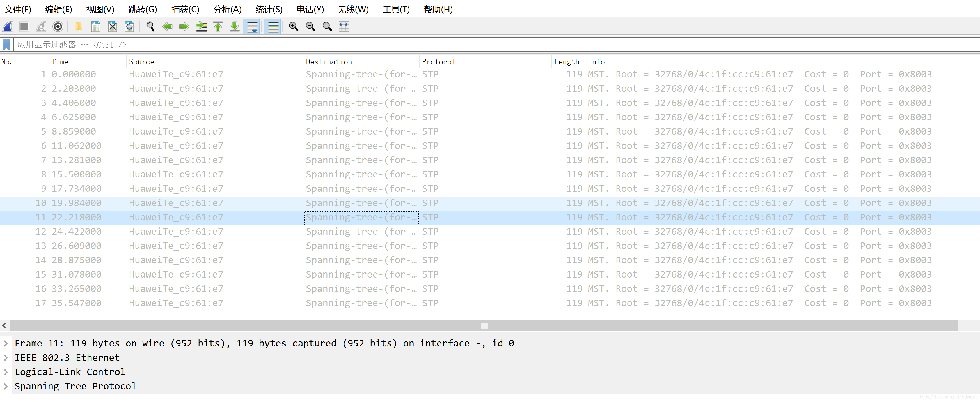Jump to the first packet
Image resolution: width=980 pixels, height=402 pixels.
218,27
